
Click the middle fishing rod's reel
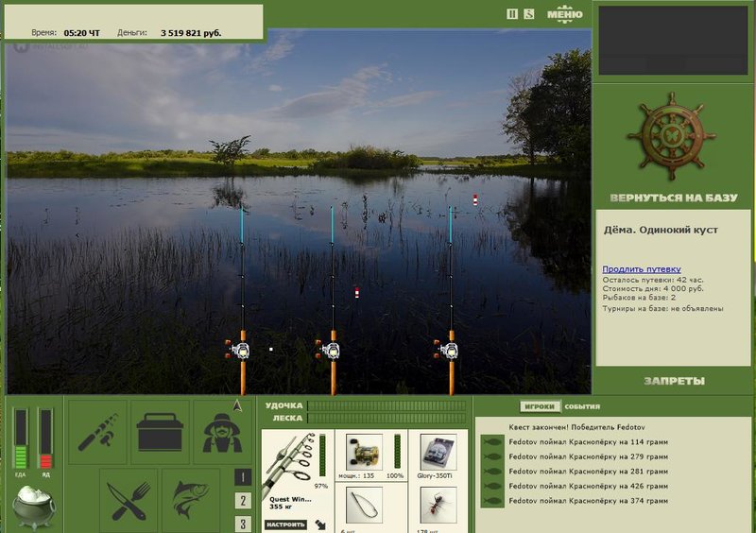click(329, 350)
